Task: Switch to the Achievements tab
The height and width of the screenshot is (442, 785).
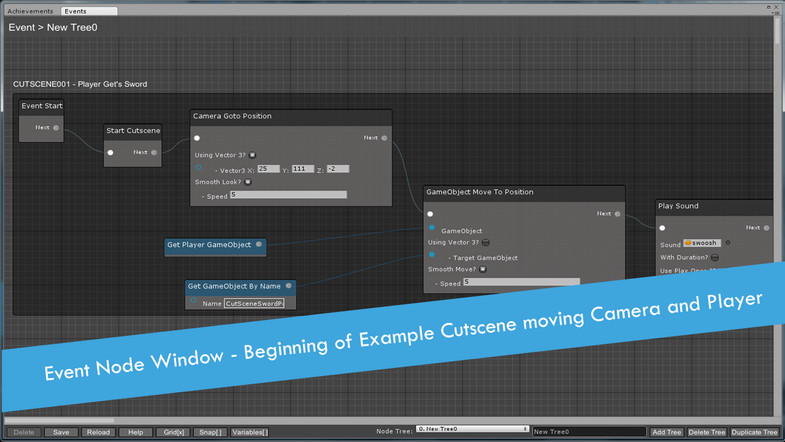Action: [30, 11]
